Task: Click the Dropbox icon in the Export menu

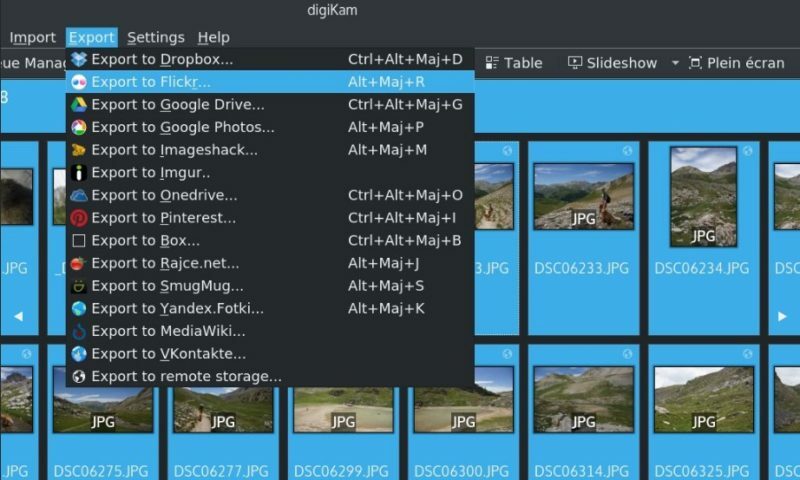Action: [x=79, y=59]
